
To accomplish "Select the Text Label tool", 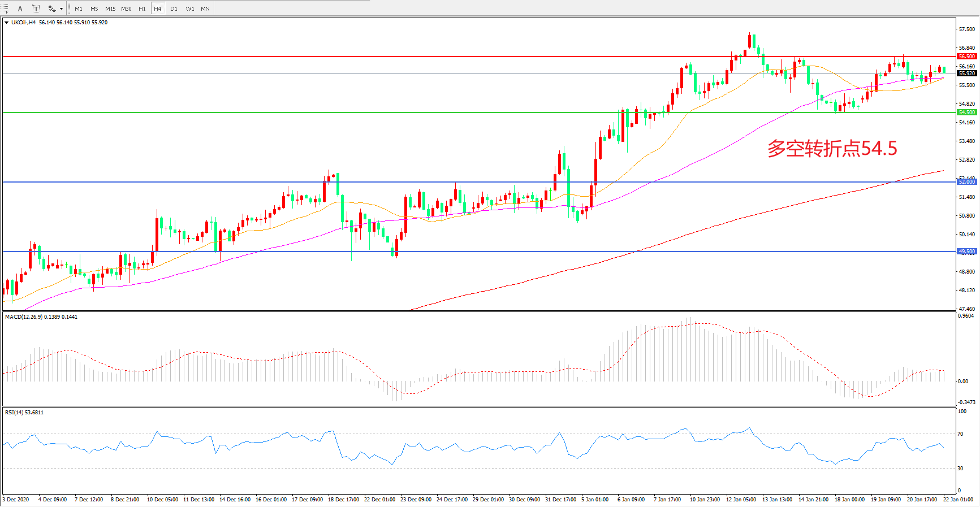I will [x=36, y=8].
